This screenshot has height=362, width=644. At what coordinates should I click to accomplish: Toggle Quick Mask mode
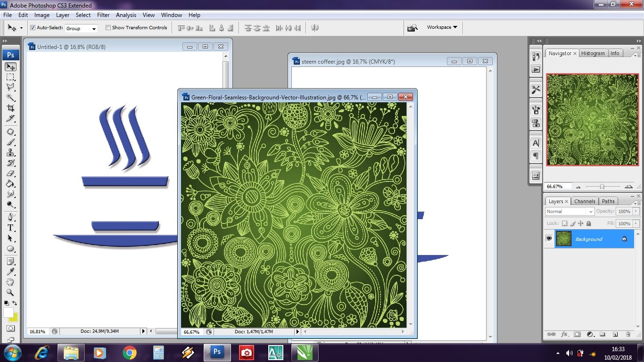(x=10, y=329)
